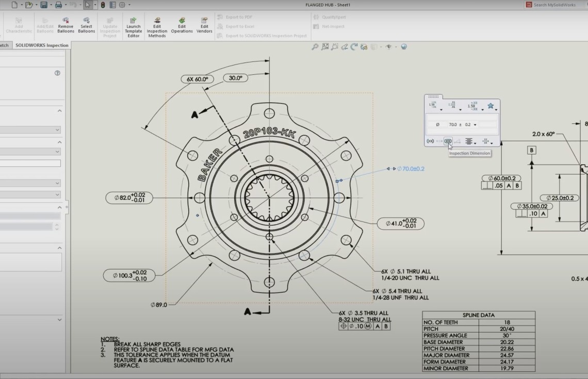Toggle Add Parenthesis in the dimension palette

point(430,141)
